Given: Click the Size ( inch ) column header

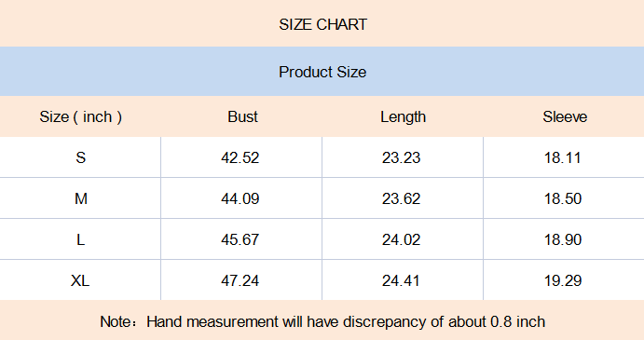Looking at the screenshot, I should [x=80, y=117].
